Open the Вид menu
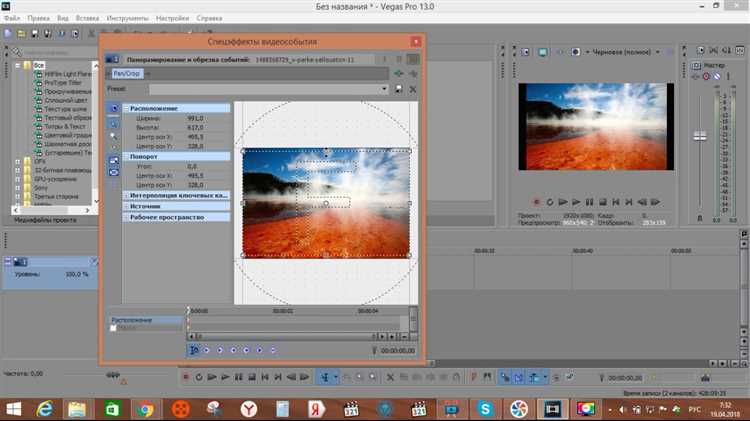This screenshot has height=421, width=750. click(x=63, y=18)
